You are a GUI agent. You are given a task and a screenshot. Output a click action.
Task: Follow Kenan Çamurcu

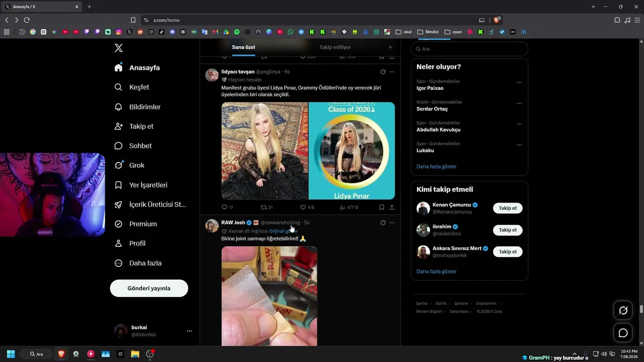point(508,208)
